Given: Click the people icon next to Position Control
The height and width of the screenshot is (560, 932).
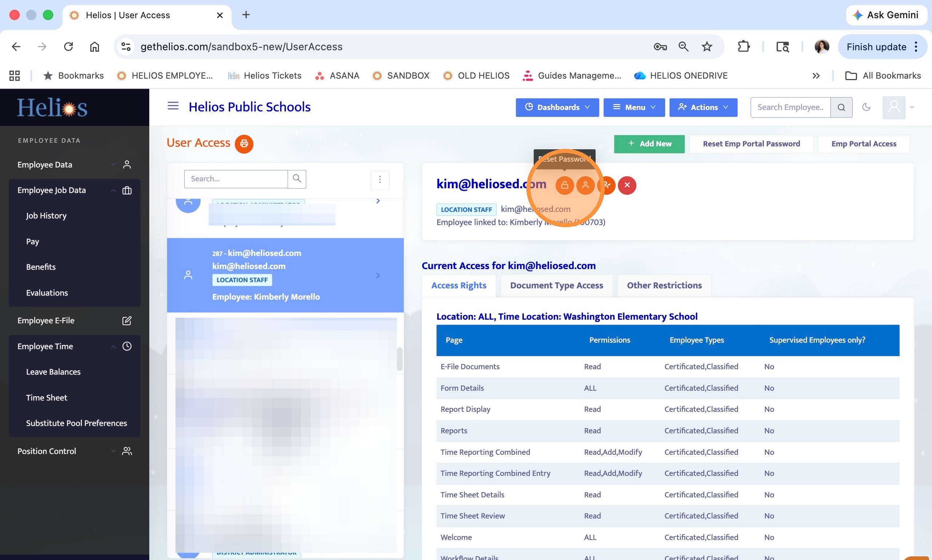Looking at the screenshot, I should [127, 451].
